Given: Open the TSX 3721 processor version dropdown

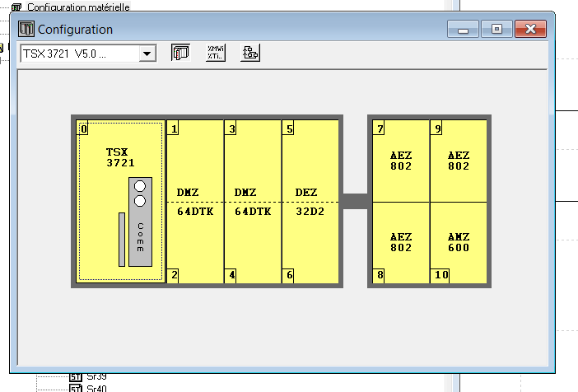Looking at the screenshot, I should [x=147, y=54].
